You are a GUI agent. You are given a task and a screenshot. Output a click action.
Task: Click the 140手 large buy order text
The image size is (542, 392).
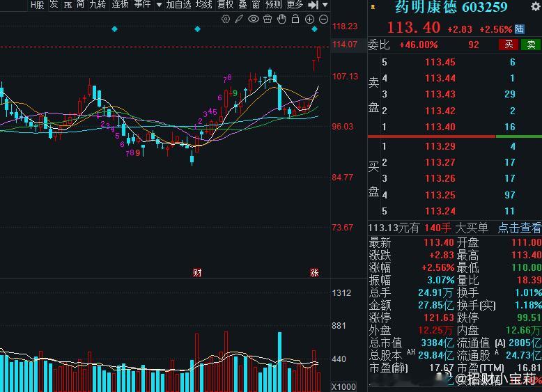point(438,228)
